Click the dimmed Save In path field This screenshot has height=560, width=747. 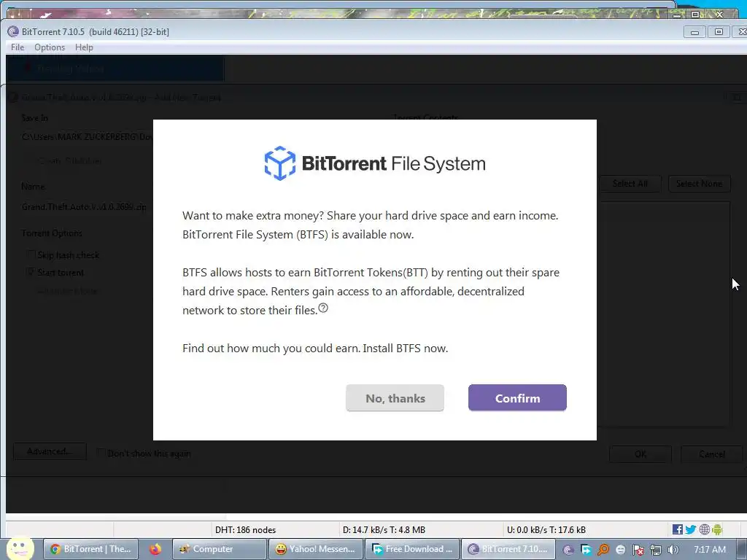click(86, 136)
